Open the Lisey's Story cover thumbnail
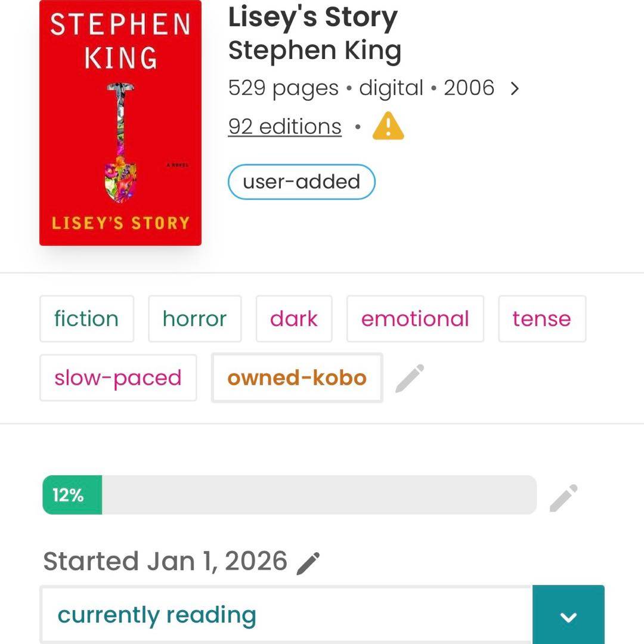Viewport: 644px width, 644px height. point(120,123)
